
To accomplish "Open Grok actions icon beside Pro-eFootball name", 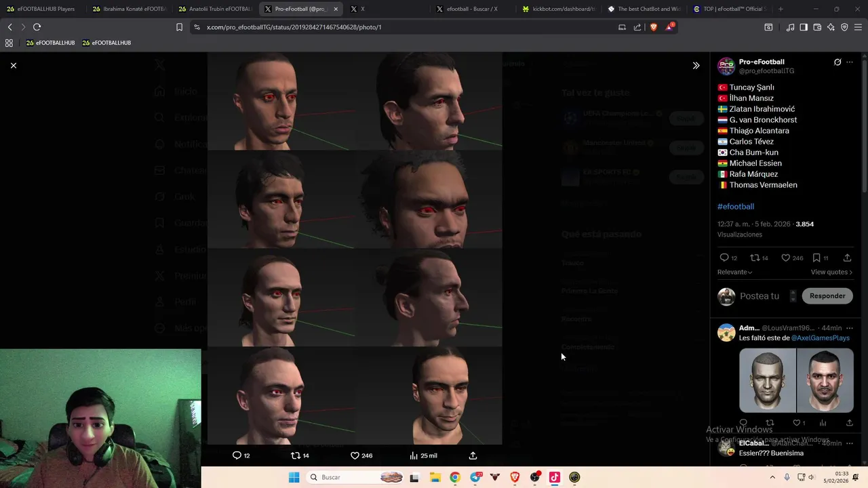I will (x=837, y=62).
